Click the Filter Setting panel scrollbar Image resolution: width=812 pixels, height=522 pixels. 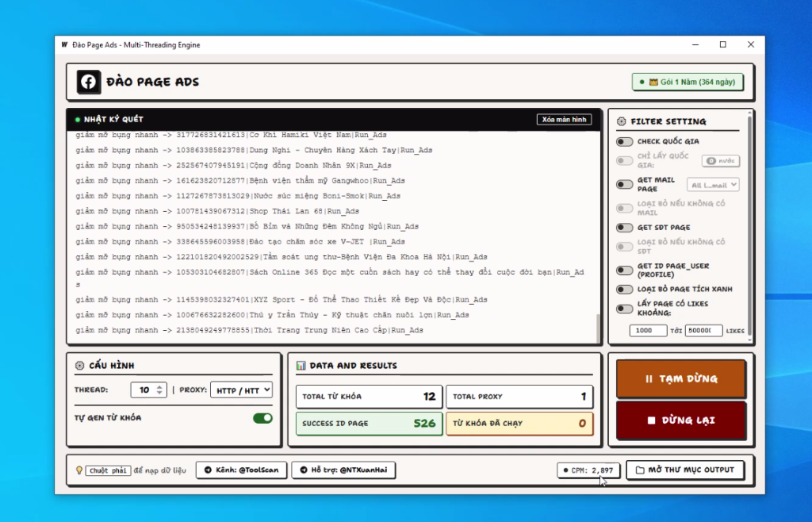pyautogui.click(x=749, y=226)
